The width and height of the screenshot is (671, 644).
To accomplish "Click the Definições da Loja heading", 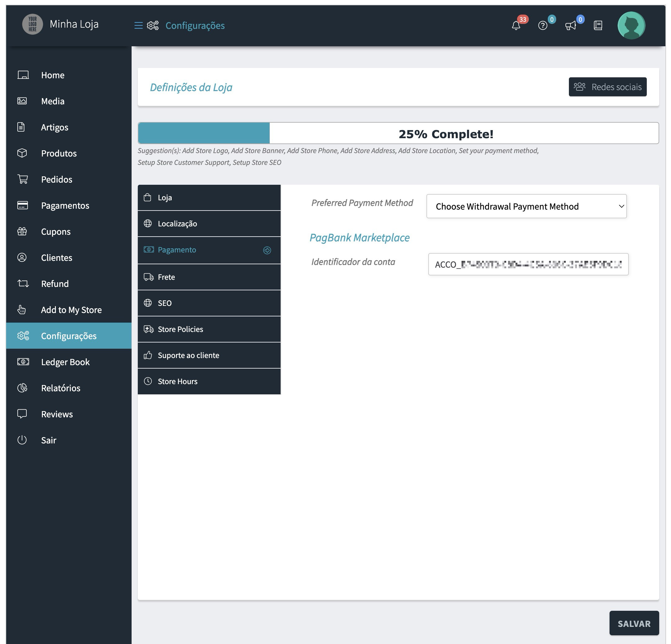I will pos(191,87).
